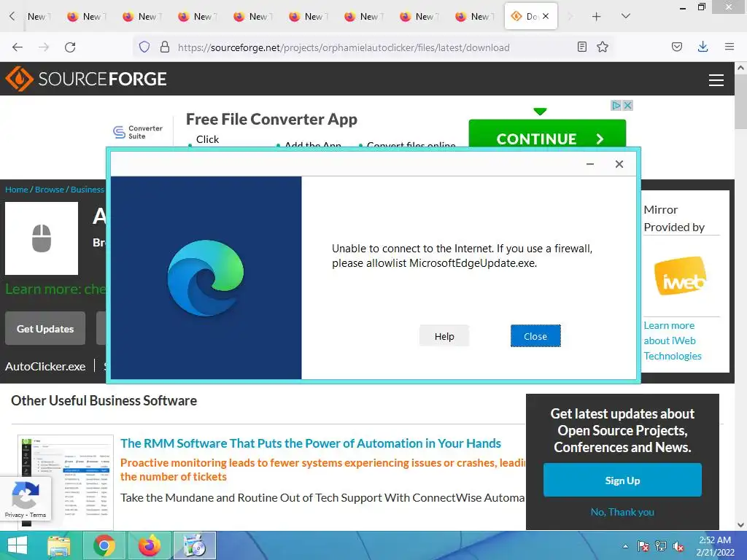Bookmark this page with the star icon

point(603,47)
